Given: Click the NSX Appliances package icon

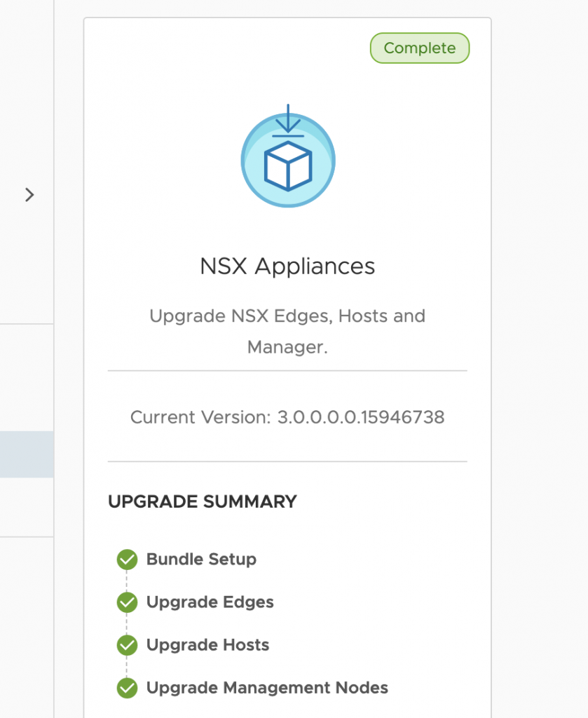Looking at the screenshot, I should 288,156.
